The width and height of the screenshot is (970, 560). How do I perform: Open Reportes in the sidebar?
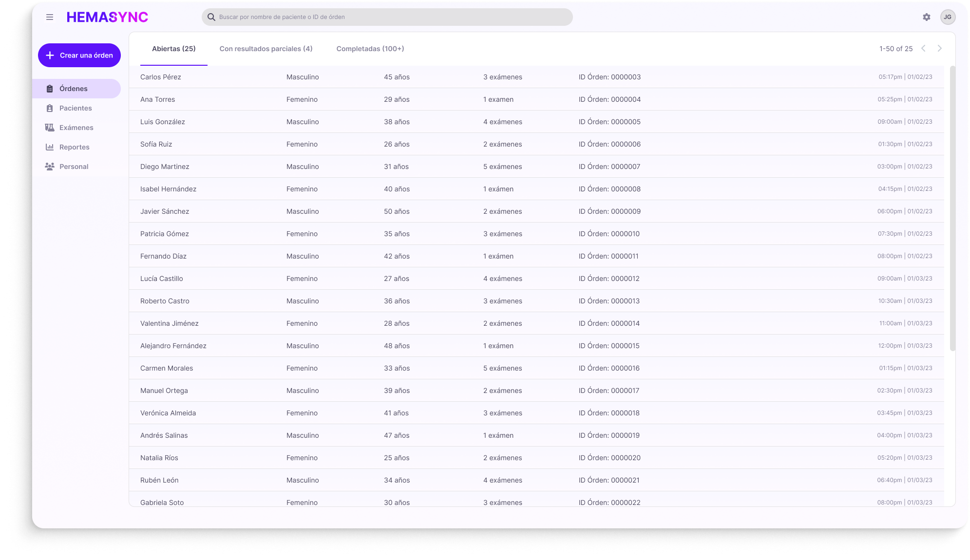click(x=76, y=147)
